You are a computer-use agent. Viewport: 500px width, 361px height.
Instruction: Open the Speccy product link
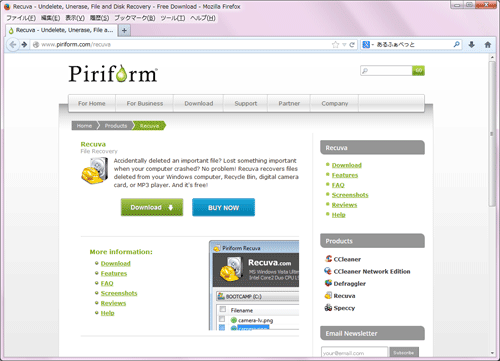tap(344, 308)
